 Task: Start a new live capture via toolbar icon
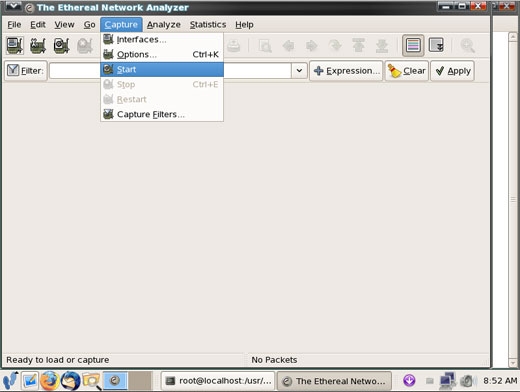[x=61, y=45]
